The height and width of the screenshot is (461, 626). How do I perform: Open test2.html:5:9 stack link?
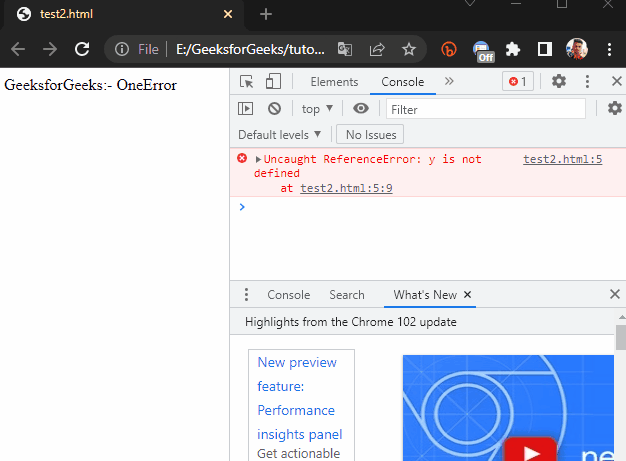346,188
